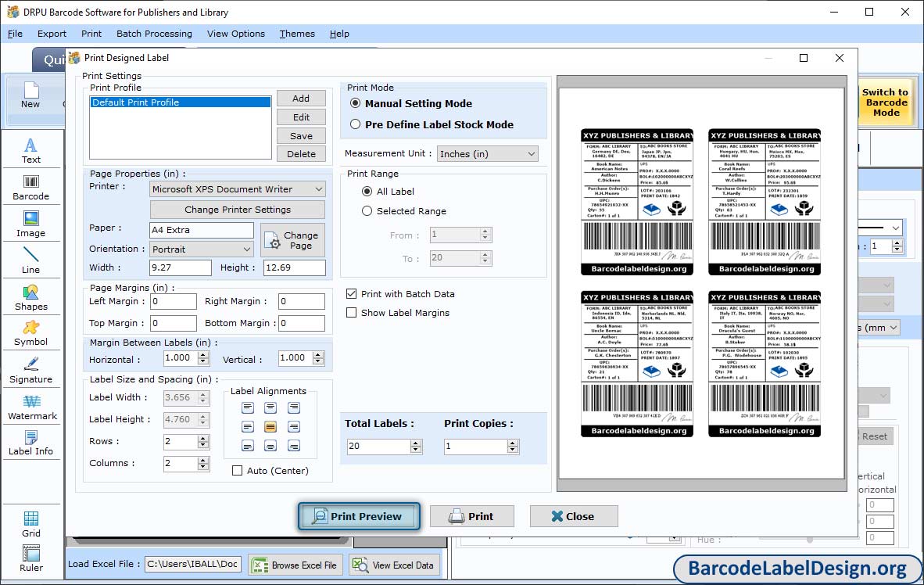Select the Barcode tool in sidebar

click(30, 188)
